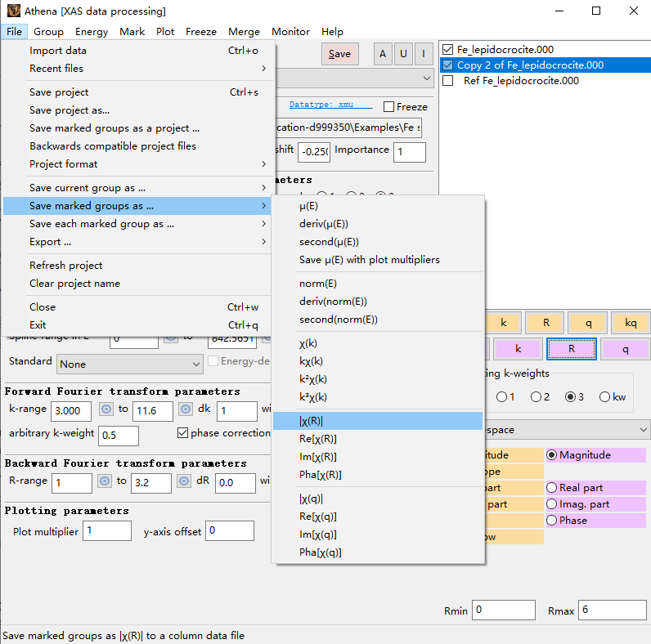Save marked groups as norm(E)
The height and width of the screenshot is (644, 651).
(378, 284)
